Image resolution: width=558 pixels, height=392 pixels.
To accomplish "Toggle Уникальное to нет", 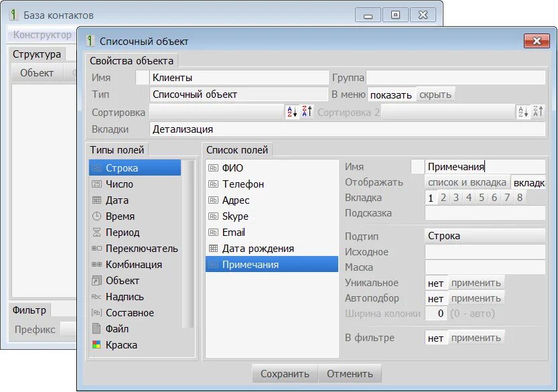I will point(436,283).
